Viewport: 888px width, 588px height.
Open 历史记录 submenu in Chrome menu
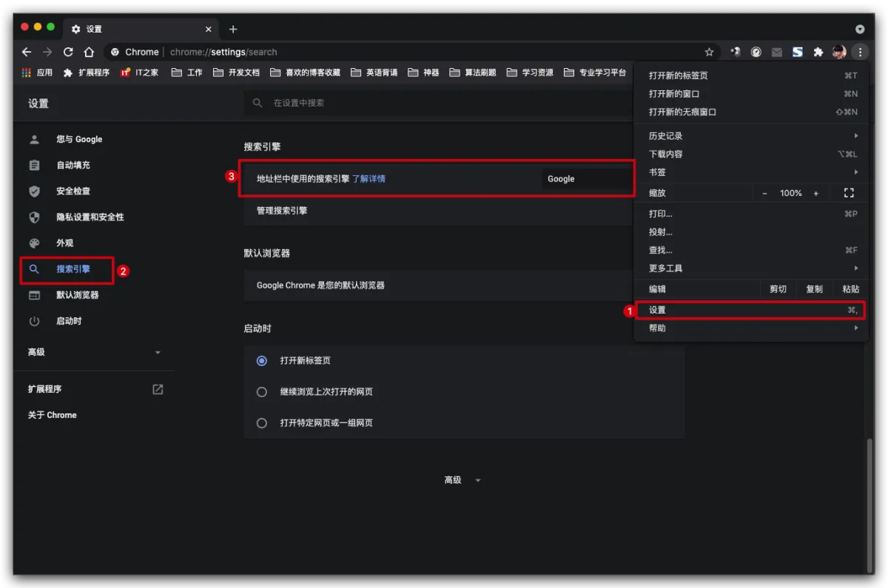751,136
